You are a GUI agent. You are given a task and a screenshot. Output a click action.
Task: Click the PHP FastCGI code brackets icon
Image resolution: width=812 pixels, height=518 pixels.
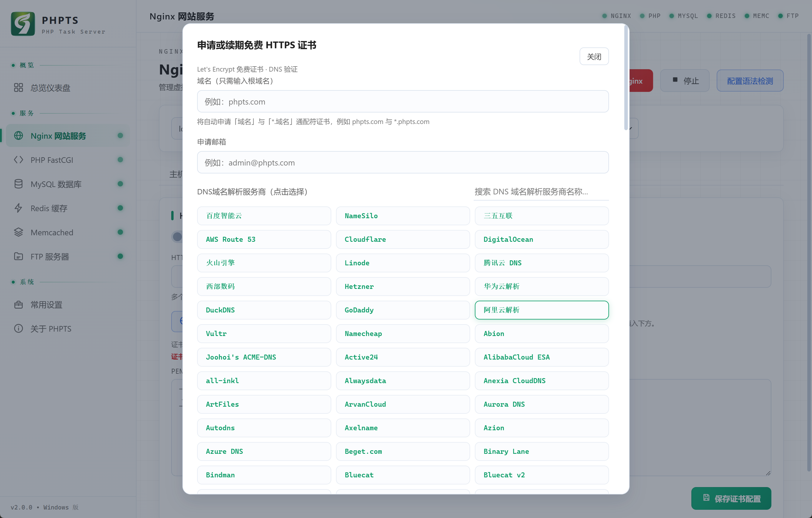[x=18, y=160]
